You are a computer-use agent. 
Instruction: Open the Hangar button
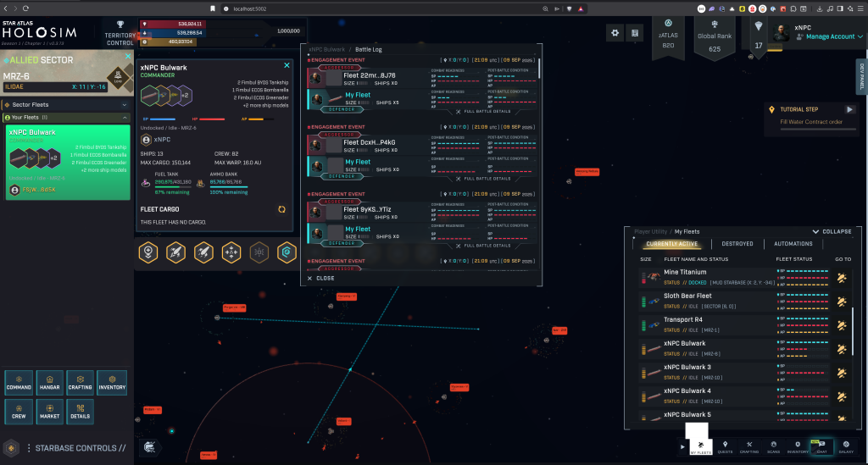point(49,383)
